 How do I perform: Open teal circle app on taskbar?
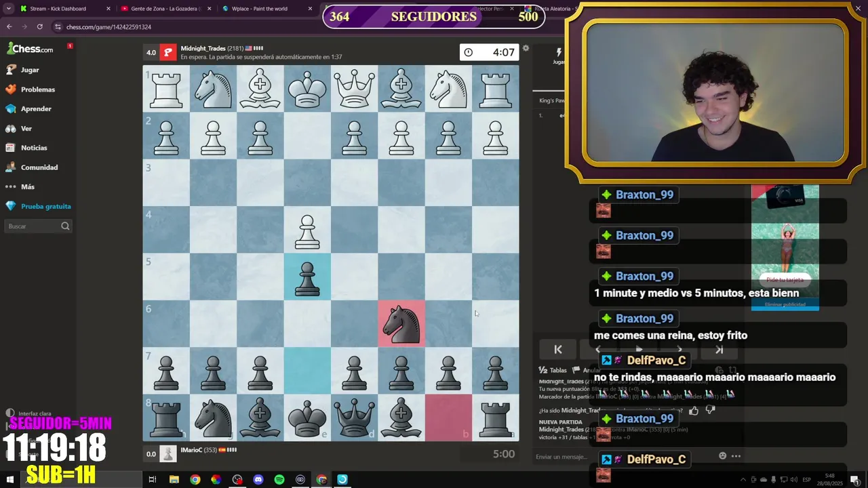click(x=342, y=479)
